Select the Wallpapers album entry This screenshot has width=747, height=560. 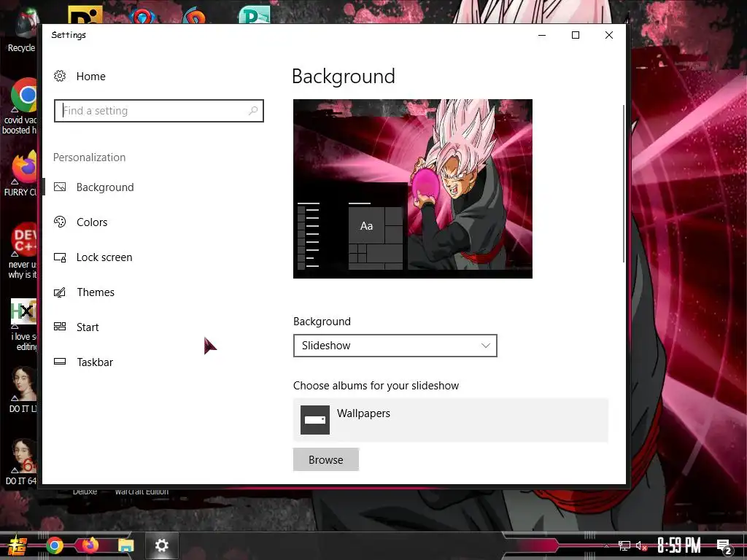tap(451, 420)
